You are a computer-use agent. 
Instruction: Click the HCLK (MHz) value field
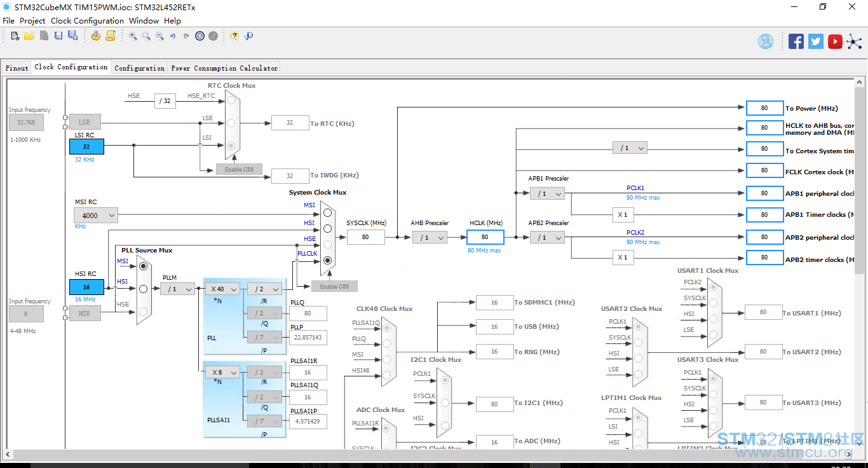click(x=485, y=237)
